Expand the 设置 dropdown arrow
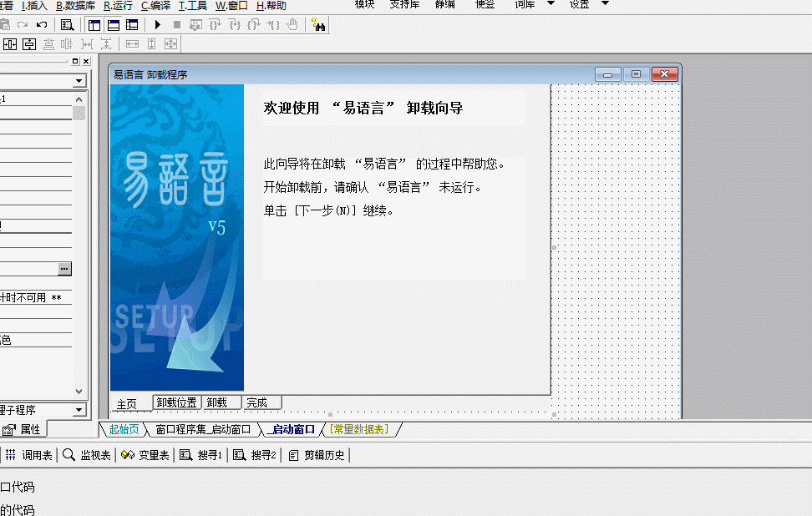 [605, 3]
